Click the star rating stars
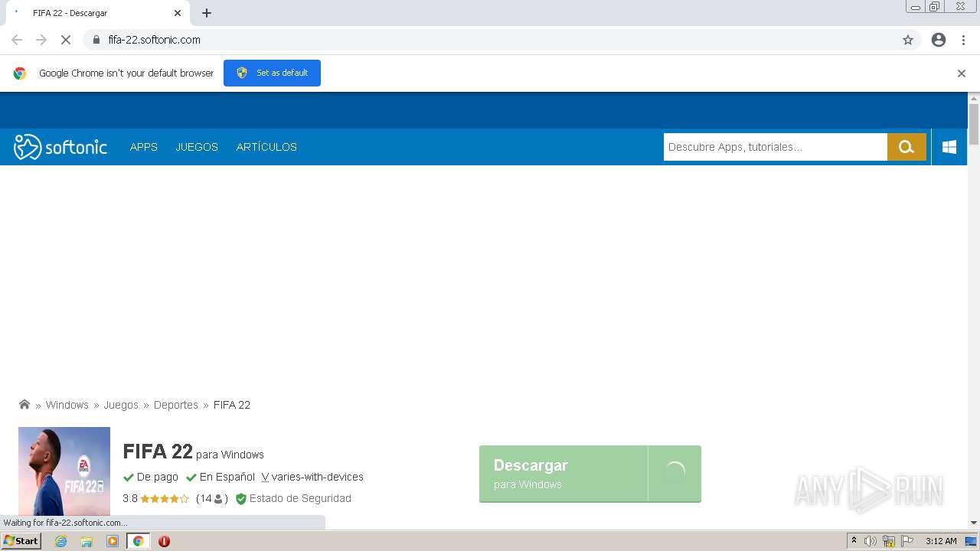Viewport: 980px width, 551px height. click(165, 499)
